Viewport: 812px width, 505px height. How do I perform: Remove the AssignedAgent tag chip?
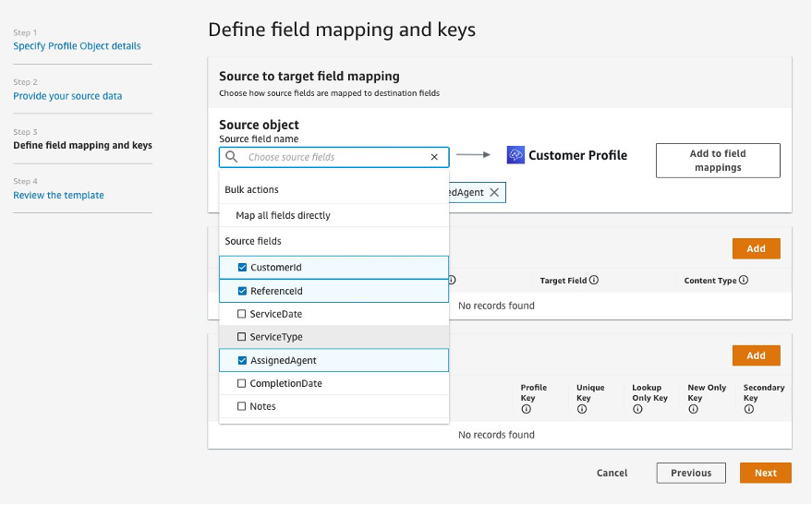click(x=494, y=192)
